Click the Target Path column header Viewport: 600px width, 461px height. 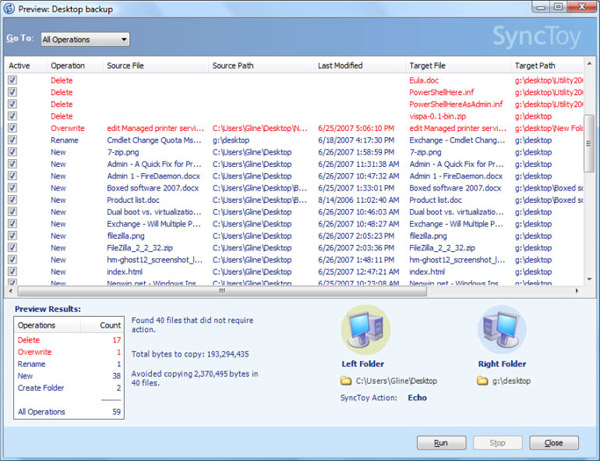pos(539,64)
